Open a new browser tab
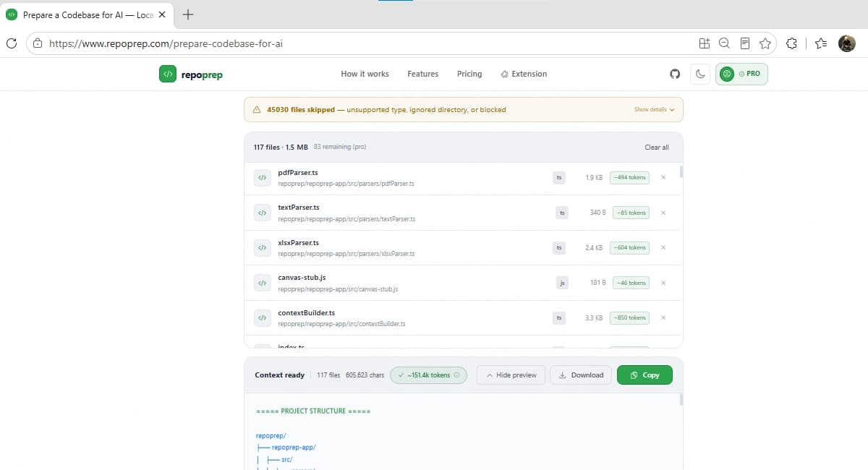 point(187,14)
